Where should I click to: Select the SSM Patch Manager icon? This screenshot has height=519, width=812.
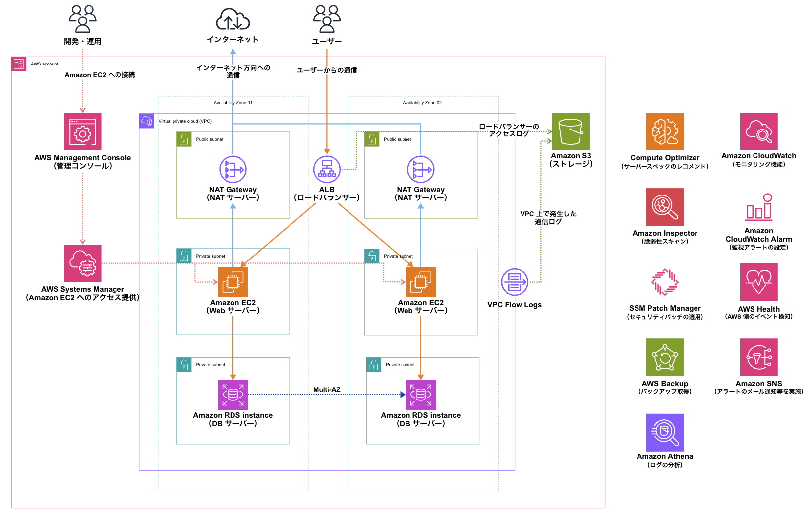664,282
